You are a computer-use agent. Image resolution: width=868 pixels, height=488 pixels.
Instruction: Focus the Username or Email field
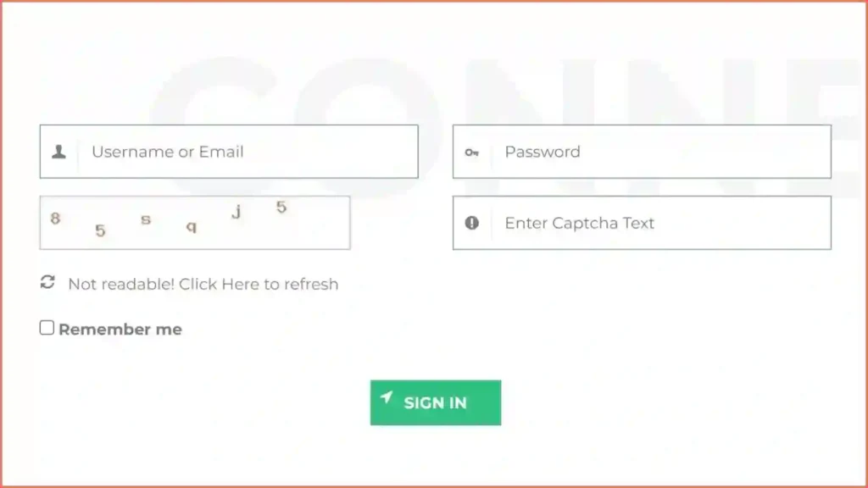click(229, 152)
